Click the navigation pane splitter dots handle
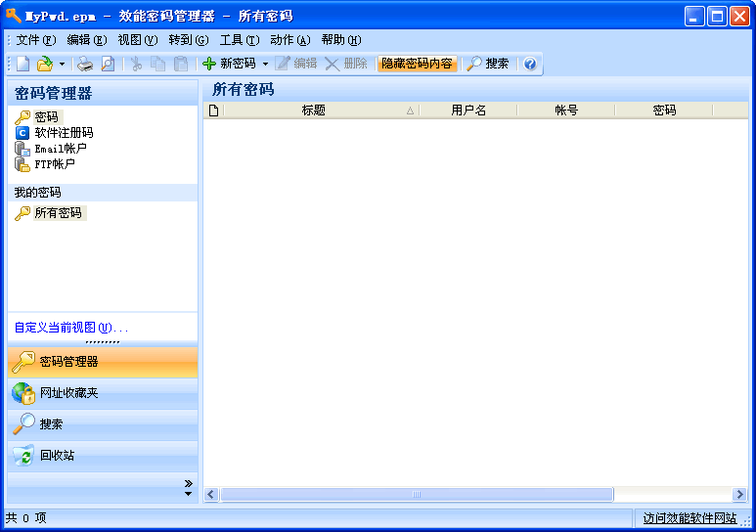Viewport: 756px width, 532px height. click(103, 342)
